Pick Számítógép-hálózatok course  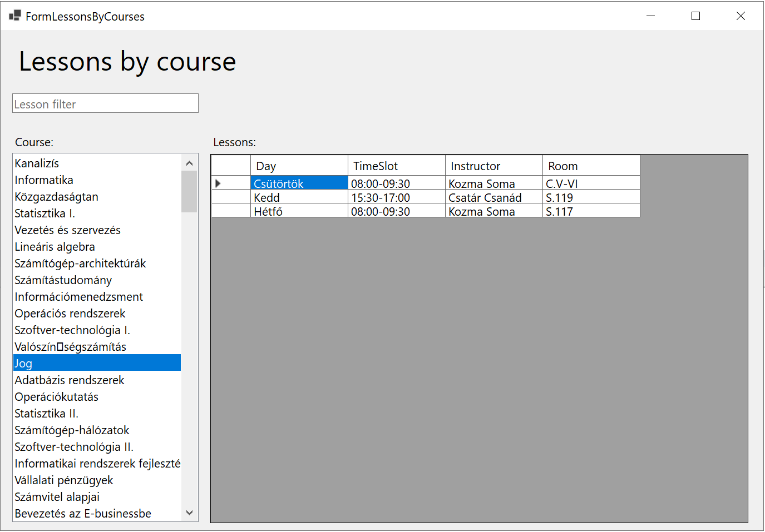click(97, 430)
